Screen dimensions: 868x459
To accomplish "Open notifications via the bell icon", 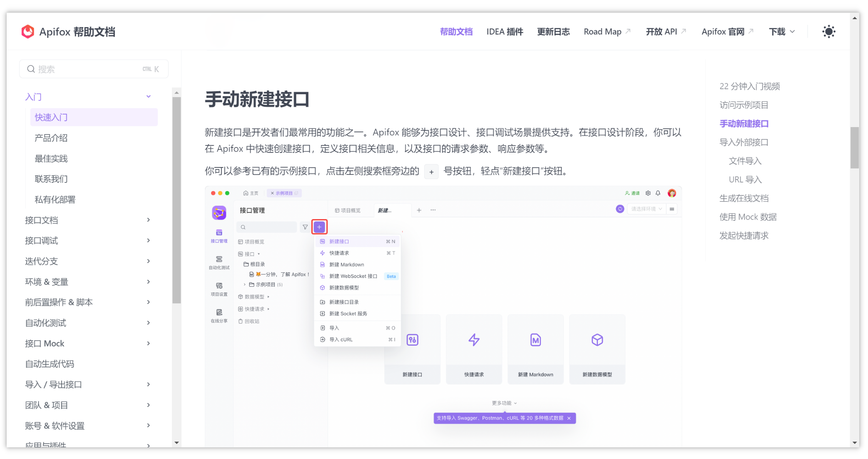I will 658,193.
